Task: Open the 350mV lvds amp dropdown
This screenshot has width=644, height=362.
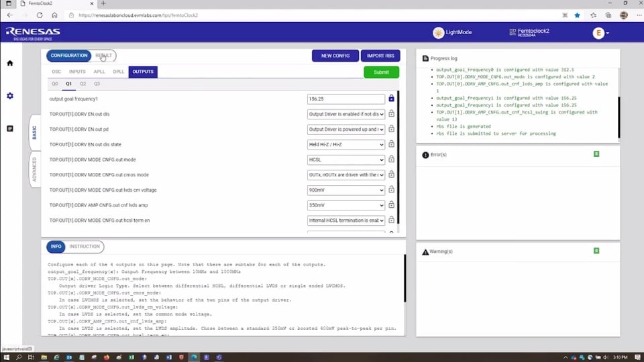Action: (346, 205)
